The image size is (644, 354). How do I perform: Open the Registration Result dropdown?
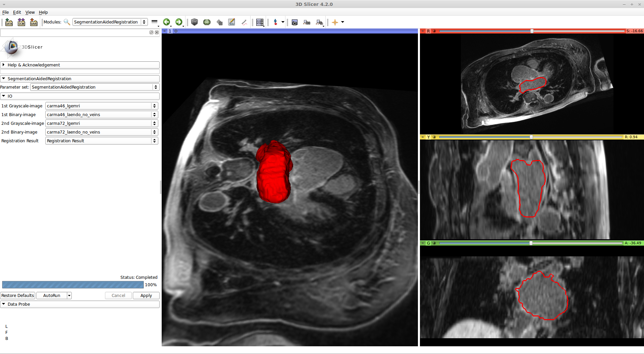102,141
